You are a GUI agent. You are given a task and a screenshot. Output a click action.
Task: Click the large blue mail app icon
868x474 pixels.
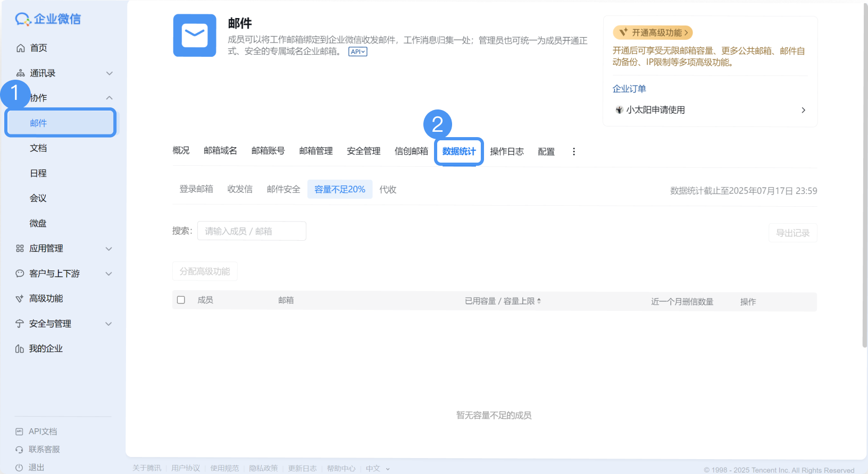pyautogui.click(x=195, y=36)
